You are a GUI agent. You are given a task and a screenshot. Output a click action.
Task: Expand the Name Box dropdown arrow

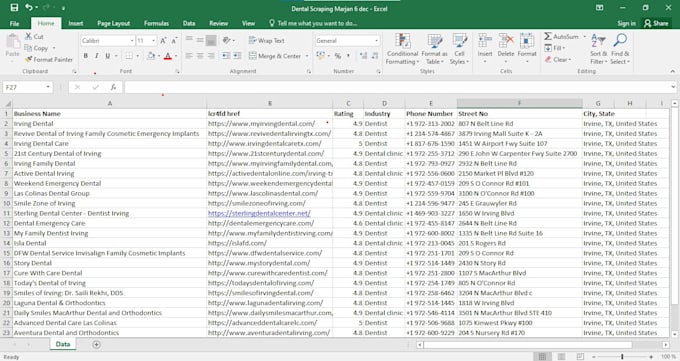(x=48, y=87)
